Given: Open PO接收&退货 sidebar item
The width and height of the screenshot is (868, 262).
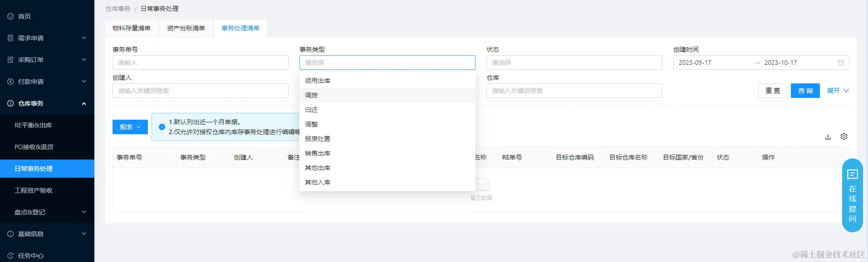Looking at the screenshot, I should tap(47, 147).
